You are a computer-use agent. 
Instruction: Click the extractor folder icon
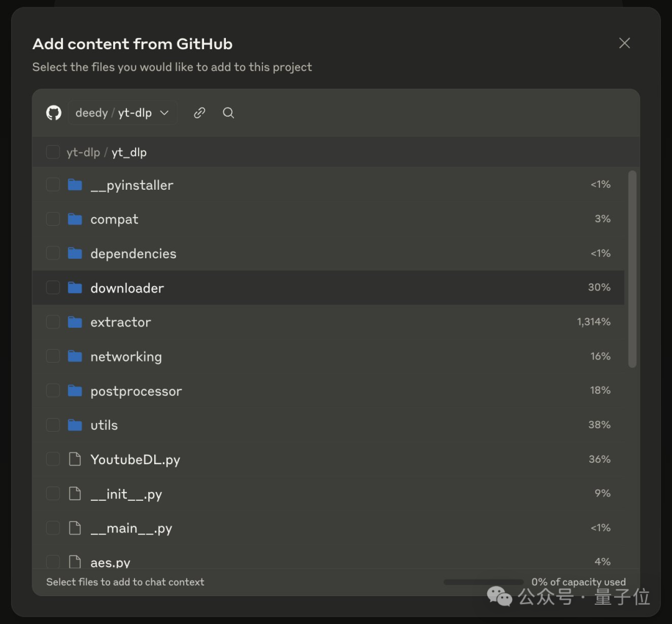tap(75, 322)
